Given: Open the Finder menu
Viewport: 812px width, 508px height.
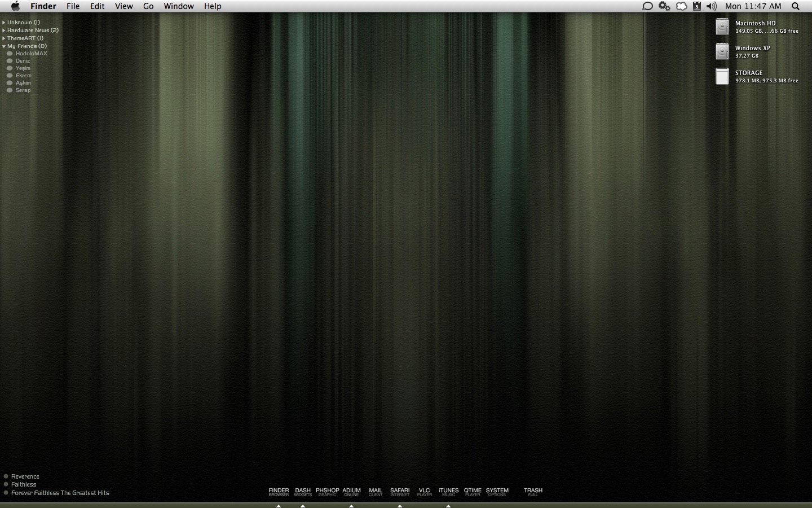Looking at the screenshot, I should tap(43, 6).
